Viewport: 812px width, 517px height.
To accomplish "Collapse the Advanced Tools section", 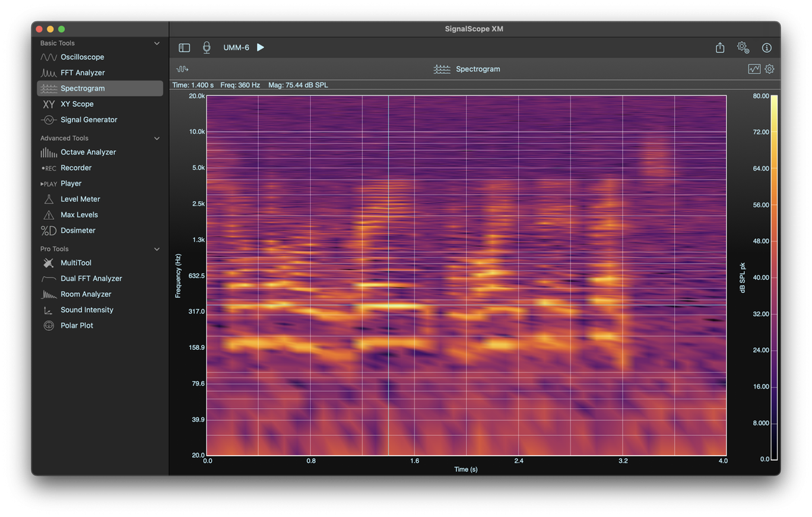I will pyautogui.click(x=157, y=138).
